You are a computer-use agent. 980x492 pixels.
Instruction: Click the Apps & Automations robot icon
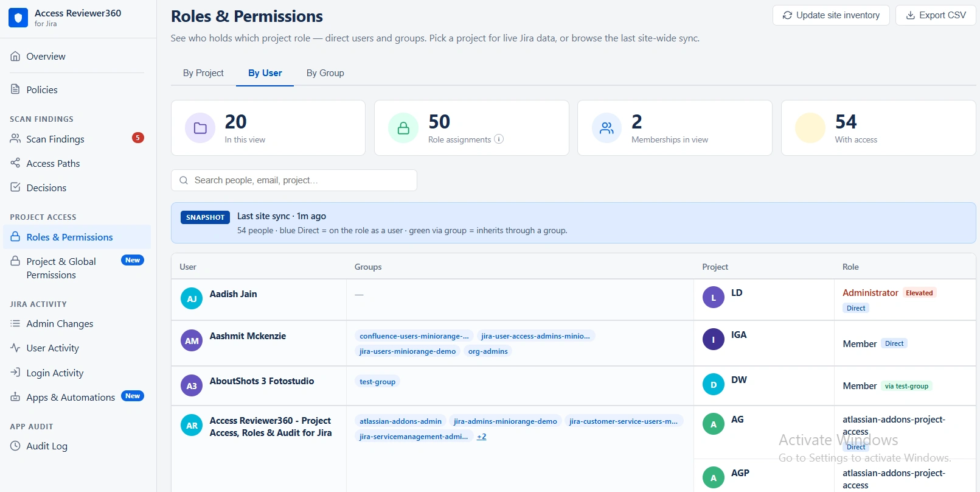[x=15, y=397]
